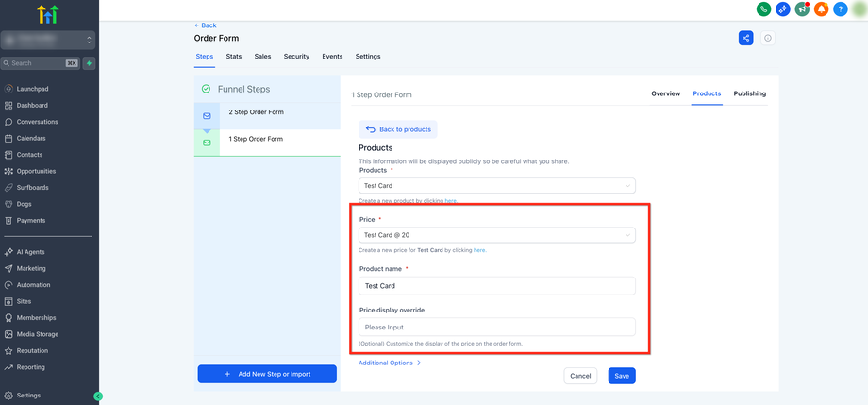
Task: Click the blue Save button
Action: 622,376
